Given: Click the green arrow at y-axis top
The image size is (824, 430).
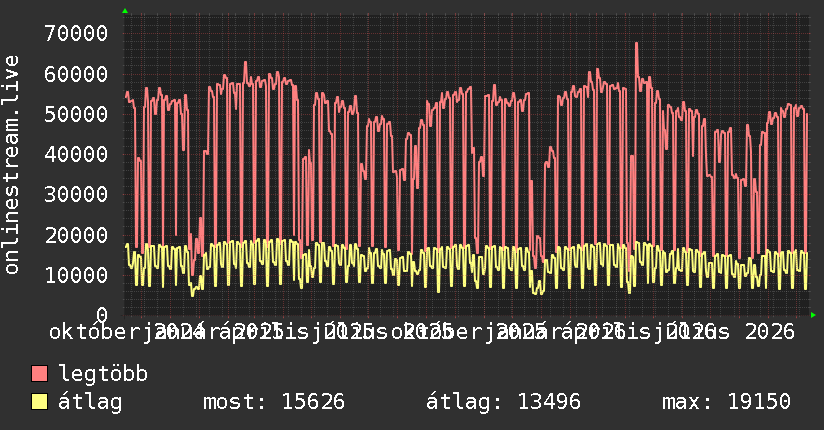Looking at the screenshot, I should click(x=125, y=11).
